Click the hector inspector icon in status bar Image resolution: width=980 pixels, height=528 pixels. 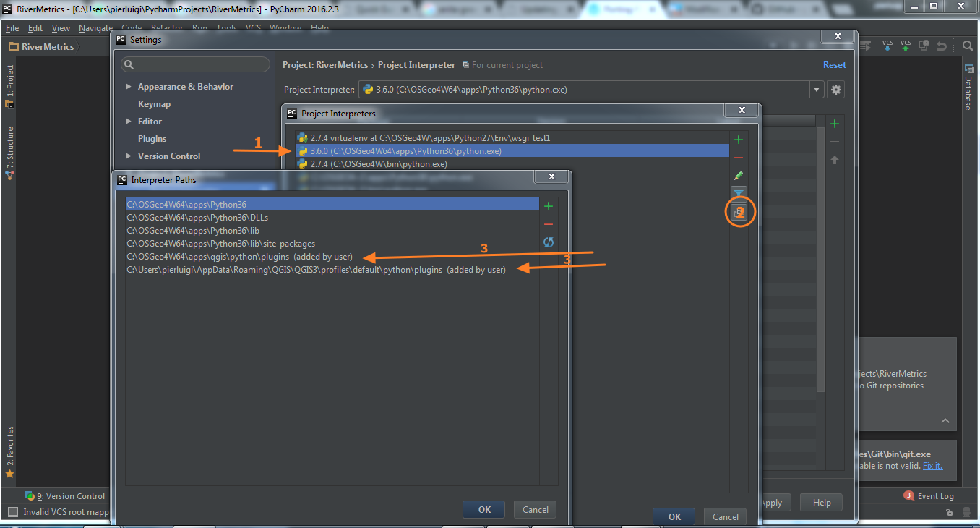966,513
